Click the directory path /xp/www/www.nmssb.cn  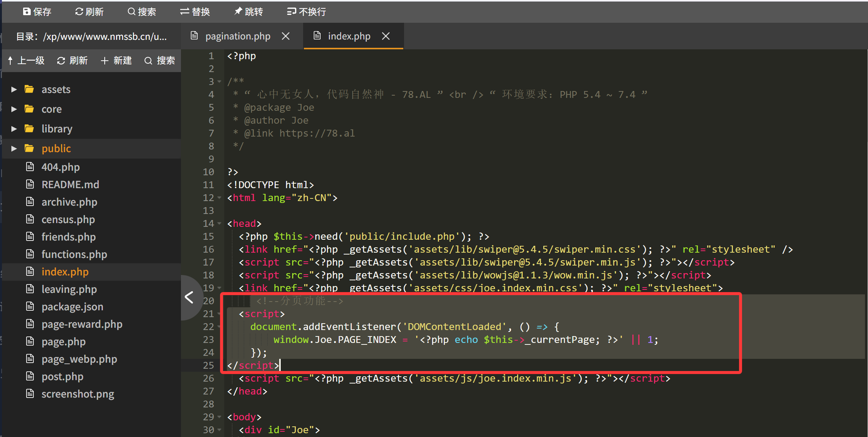[105, 36]
